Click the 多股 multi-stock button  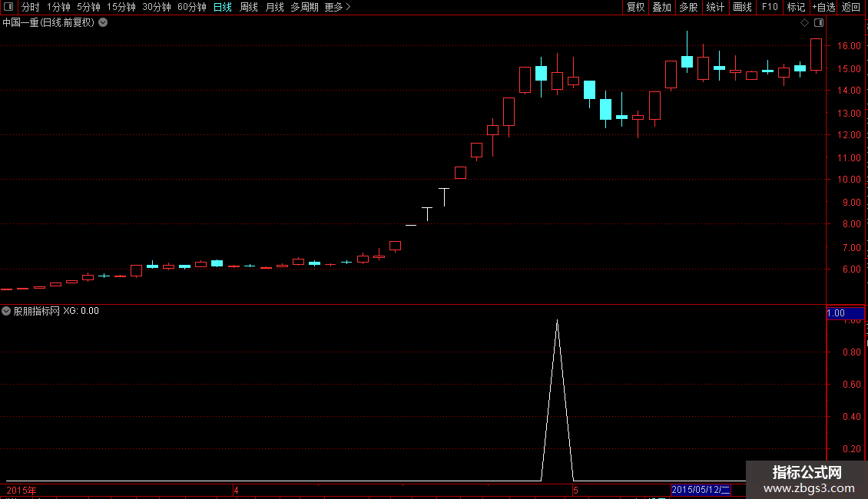tap(688, 7)
